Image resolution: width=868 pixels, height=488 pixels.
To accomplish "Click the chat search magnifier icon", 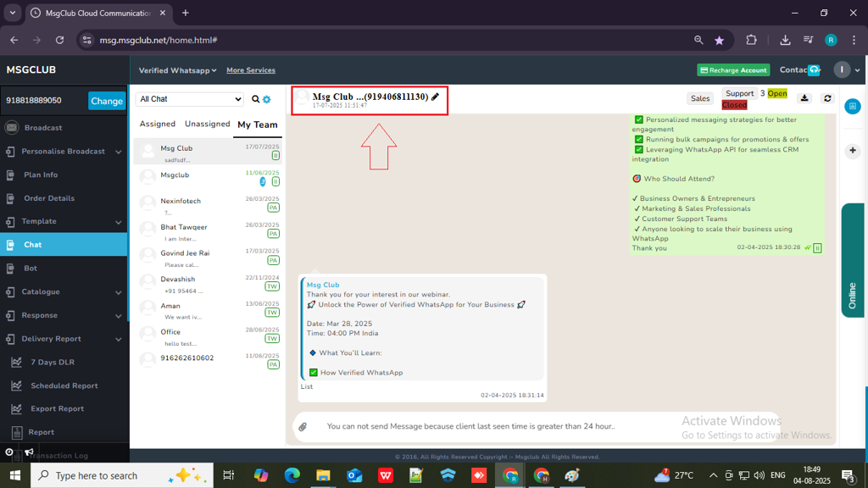I will [x=255, y=99].
